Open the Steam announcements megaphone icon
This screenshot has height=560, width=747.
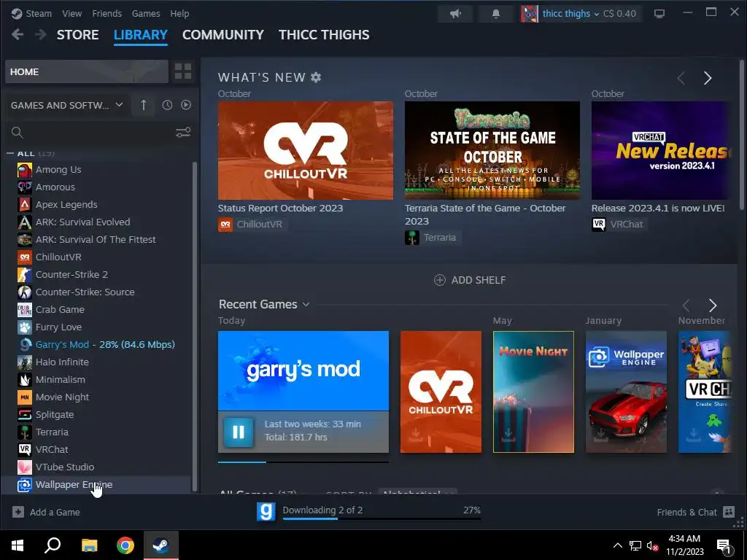pyautogui.click(x=455, y=13)
